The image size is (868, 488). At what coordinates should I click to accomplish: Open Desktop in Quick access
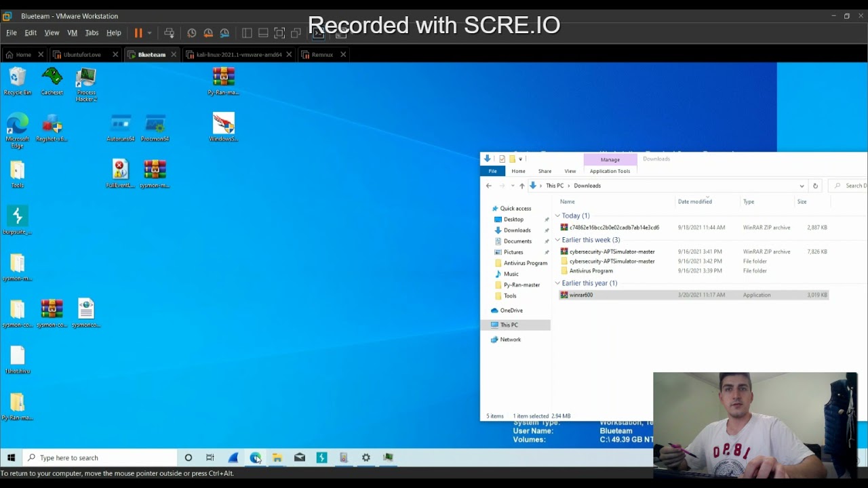[x=513, y=220]
